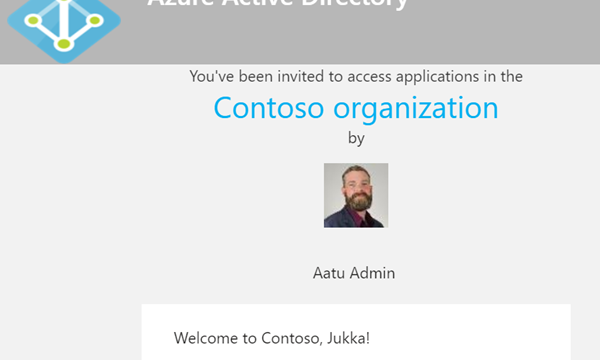Viewport: 600px width, 360px height.
Task: Click the "You've been invited" intro line
Action: [x=356, y=77]
